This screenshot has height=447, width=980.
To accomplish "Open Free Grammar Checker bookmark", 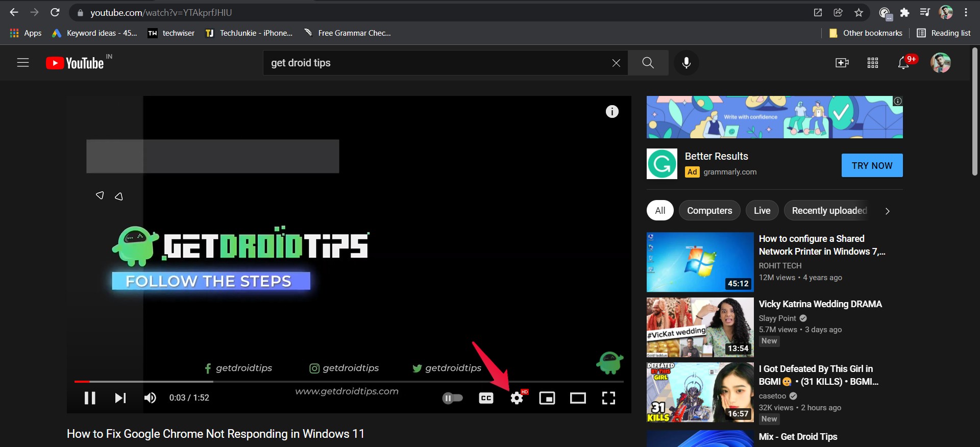I will coord(348,33).
